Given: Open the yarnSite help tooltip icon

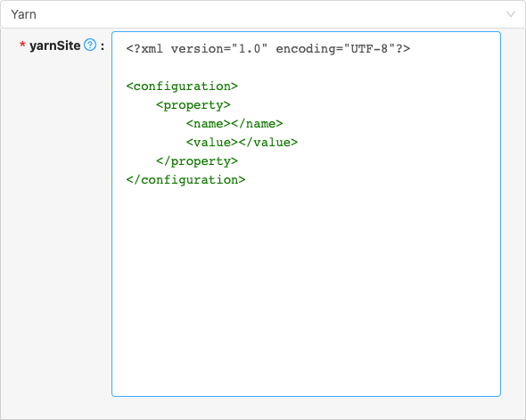Looking at the screenshot, I should pyautogui.click(x=90, y=45).
